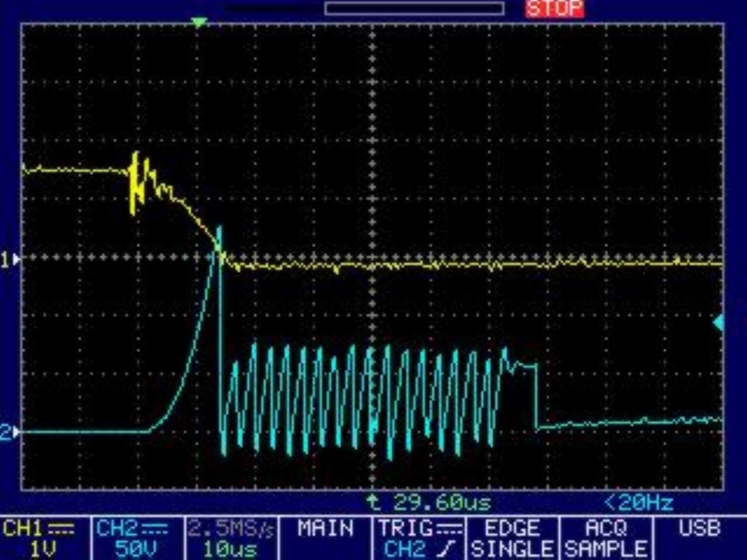Image resolution: width=747 pixels, height=560 pixels.
Task: Toggle the EDGE SINGLE trigger mode
Action: click(512, 538)
